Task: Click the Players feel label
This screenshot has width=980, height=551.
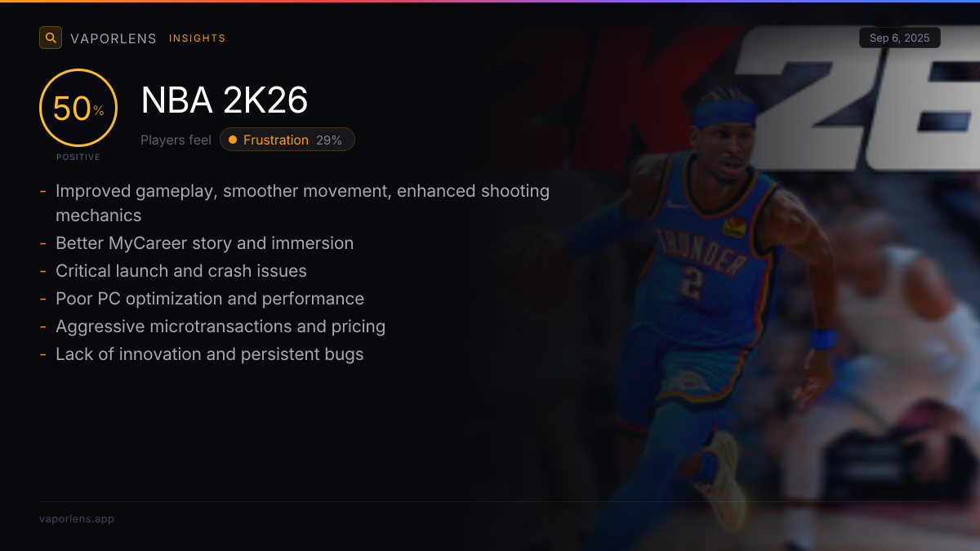Action: (x=176, y=140)
